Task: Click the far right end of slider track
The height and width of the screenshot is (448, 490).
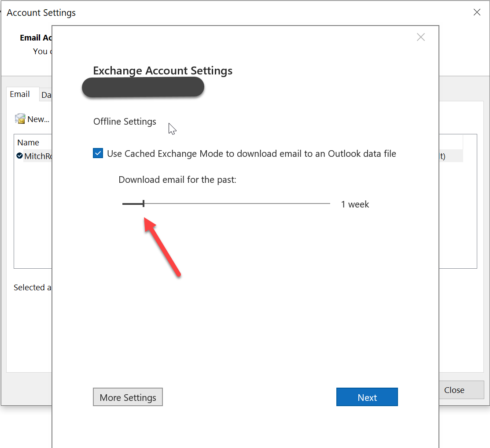Action: [328, 204]
